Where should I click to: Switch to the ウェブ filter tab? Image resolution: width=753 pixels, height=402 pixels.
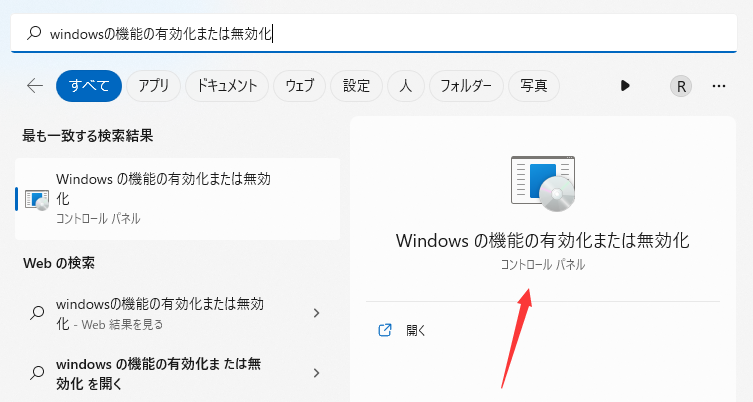click(300, 86)
